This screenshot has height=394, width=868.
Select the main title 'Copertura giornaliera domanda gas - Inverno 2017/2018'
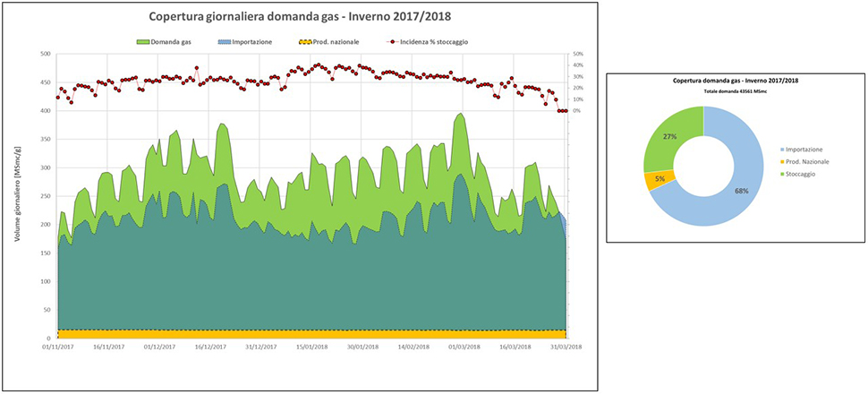pos(300,17)
